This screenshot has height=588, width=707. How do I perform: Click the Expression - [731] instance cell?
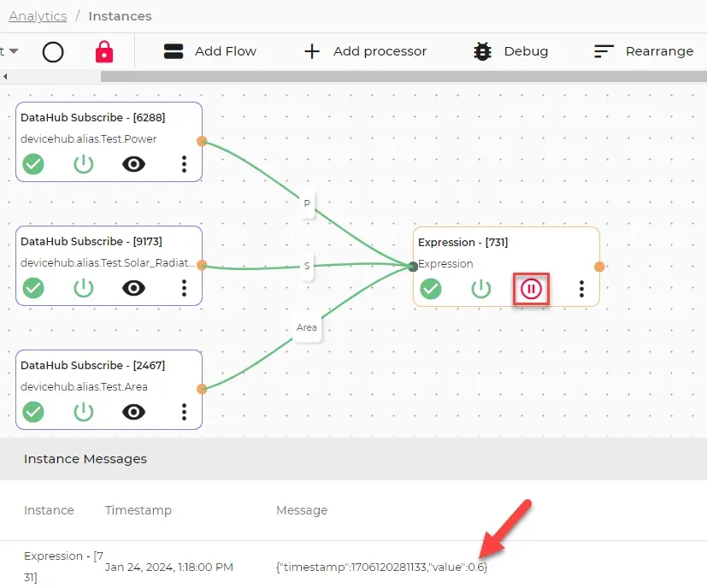coord(63,567)
